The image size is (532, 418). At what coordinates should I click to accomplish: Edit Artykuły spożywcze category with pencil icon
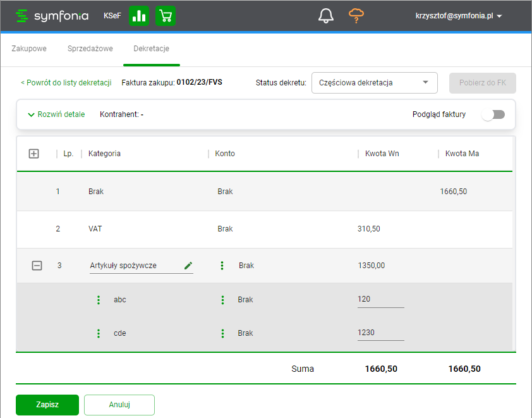(188, 265)
